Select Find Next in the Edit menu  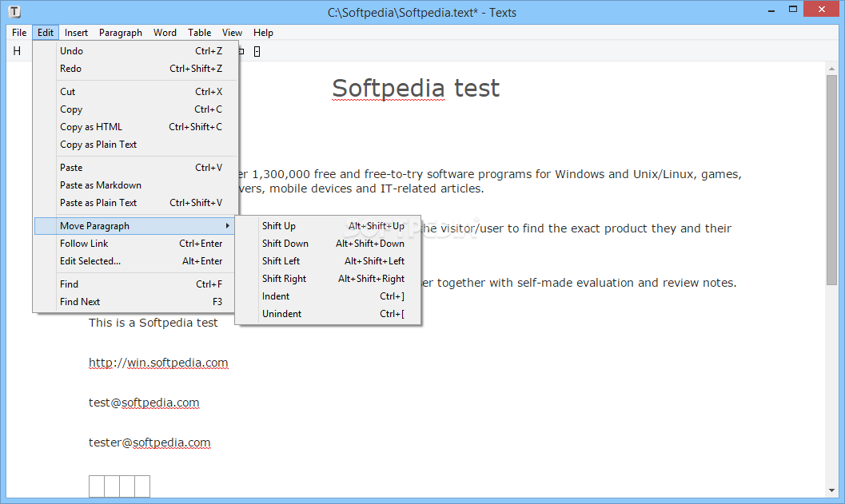coord(135,302)
